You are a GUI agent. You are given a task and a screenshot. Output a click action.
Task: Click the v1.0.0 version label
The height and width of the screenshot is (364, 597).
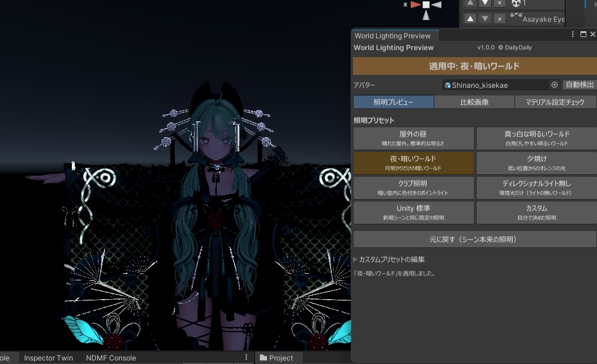[486, 48]
